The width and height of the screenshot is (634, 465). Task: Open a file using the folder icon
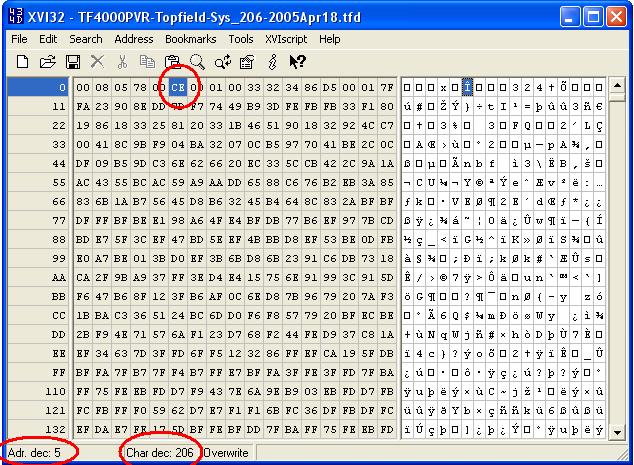48,62
